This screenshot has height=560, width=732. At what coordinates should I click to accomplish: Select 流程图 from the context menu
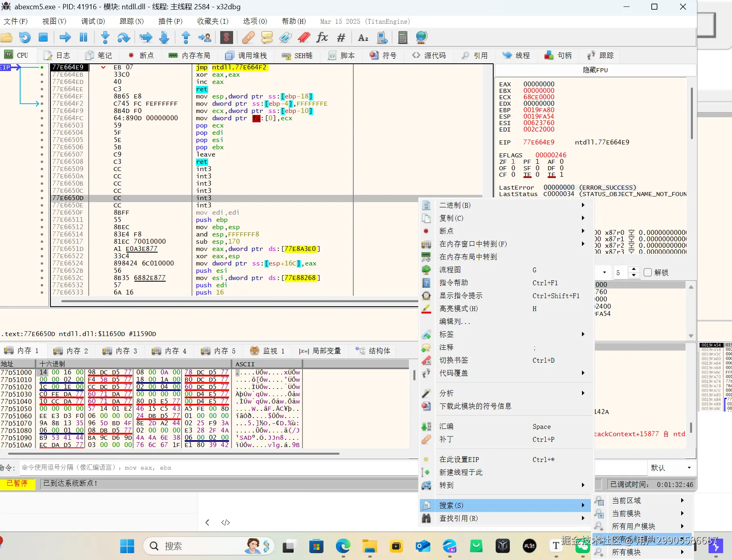pos(450,270)
